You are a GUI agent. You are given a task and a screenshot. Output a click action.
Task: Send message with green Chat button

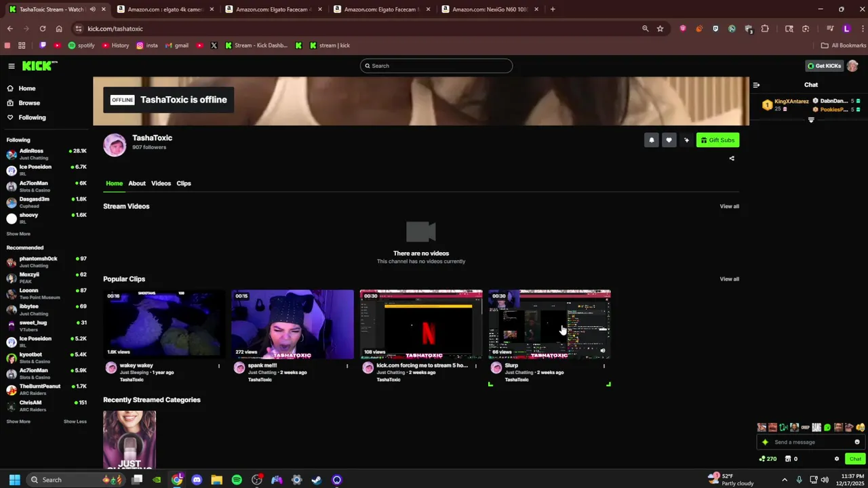[x=855, y=459]
